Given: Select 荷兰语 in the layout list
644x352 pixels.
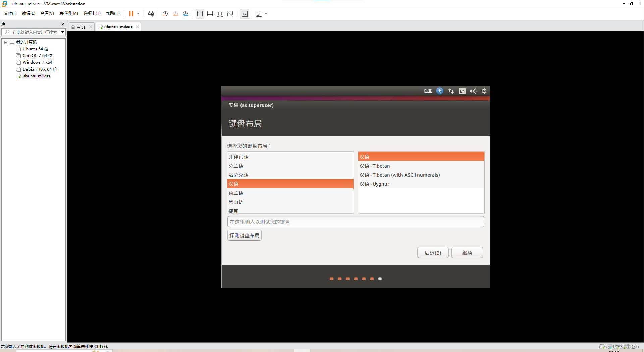Looking at the screenshot, I should (x=290, y=193).
